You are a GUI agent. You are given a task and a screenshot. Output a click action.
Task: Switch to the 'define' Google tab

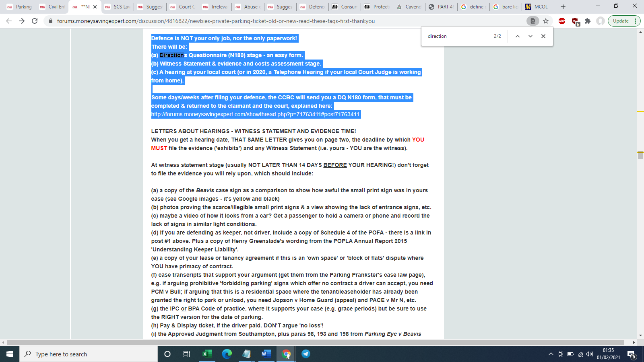click(474, 7)
